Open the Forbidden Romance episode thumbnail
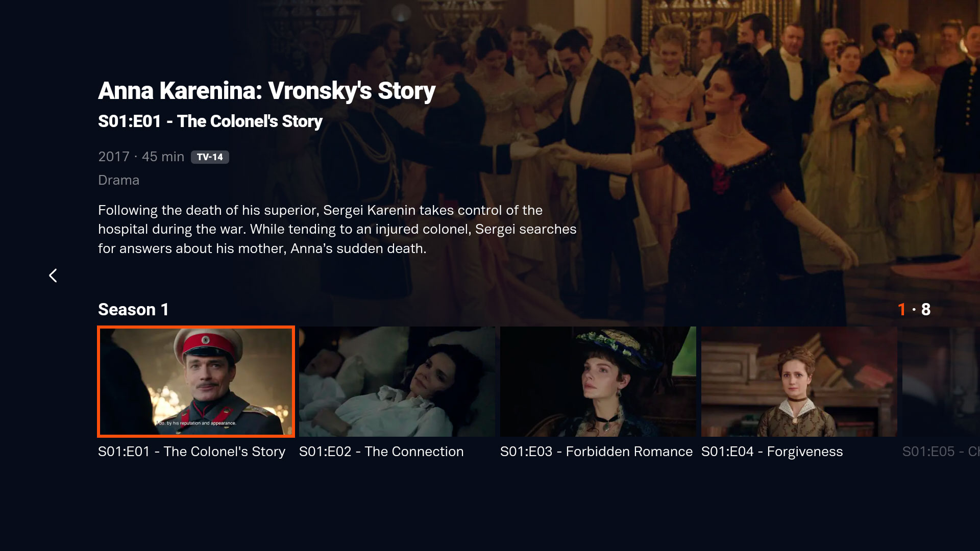Viewport: 980px width, 551px height. [598, 382]
